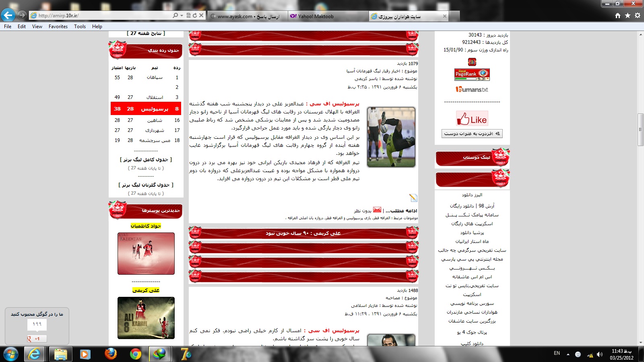Click the Google +1 add-friend button
Screen dimensions: 644x362
click(472, 134)
